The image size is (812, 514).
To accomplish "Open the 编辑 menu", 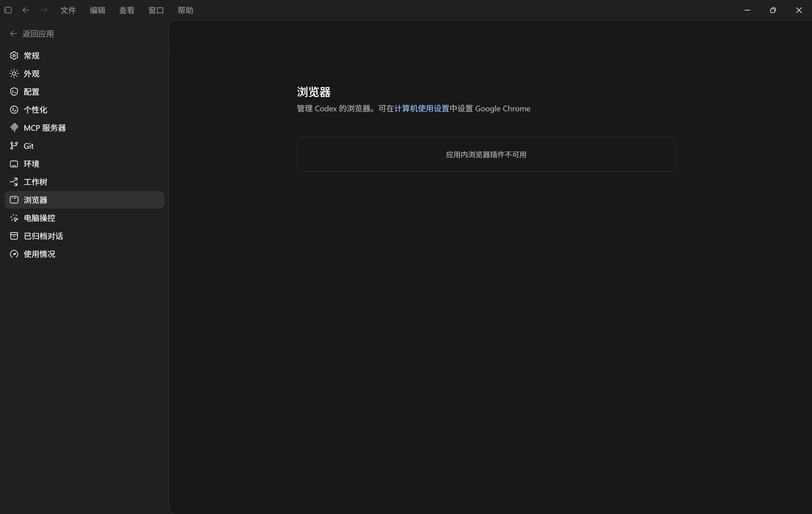I will click(x=98, y=10).
